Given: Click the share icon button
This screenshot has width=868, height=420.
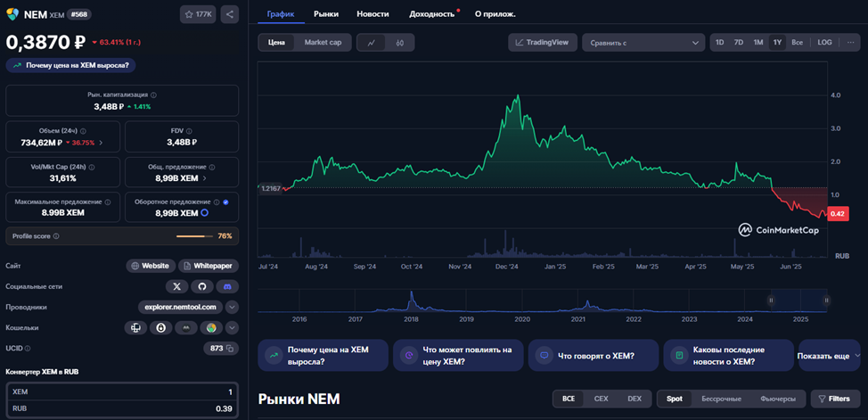Looking at the screenshot, I should coord(230,14).
